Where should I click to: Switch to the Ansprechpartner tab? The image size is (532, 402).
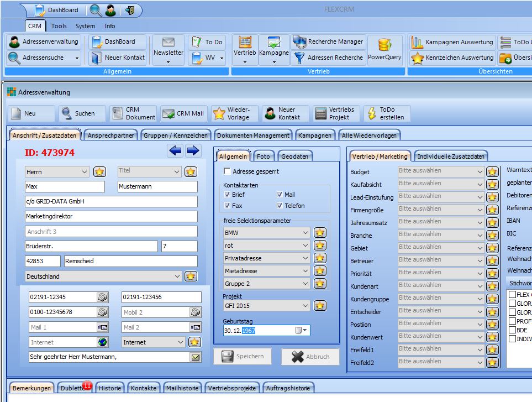point(110,135)
